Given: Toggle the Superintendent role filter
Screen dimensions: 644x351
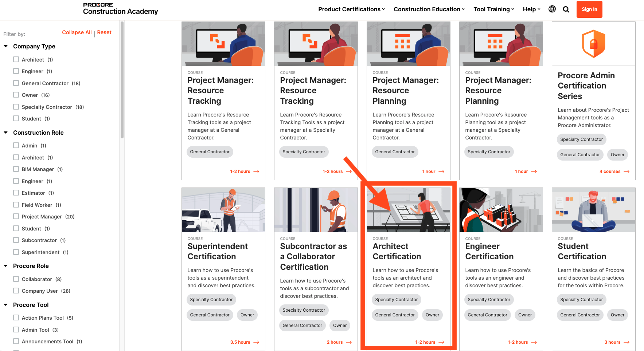Looking at the screenshot, I should (x=16, y=252).
